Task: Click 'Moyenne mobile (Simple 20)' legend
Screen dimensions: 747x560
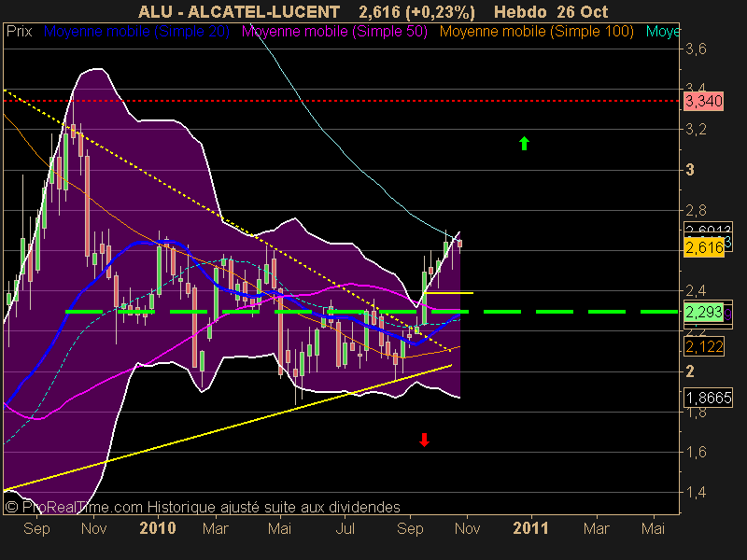Action: point(136,32)
